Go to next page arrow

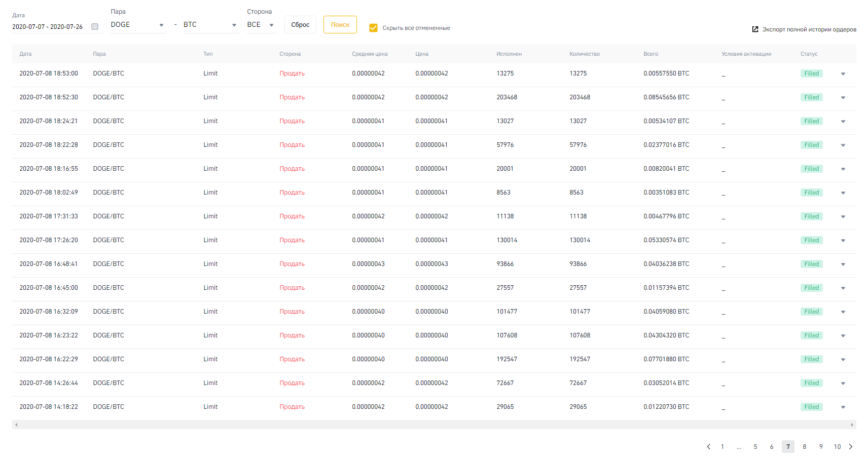pos(851,447)
